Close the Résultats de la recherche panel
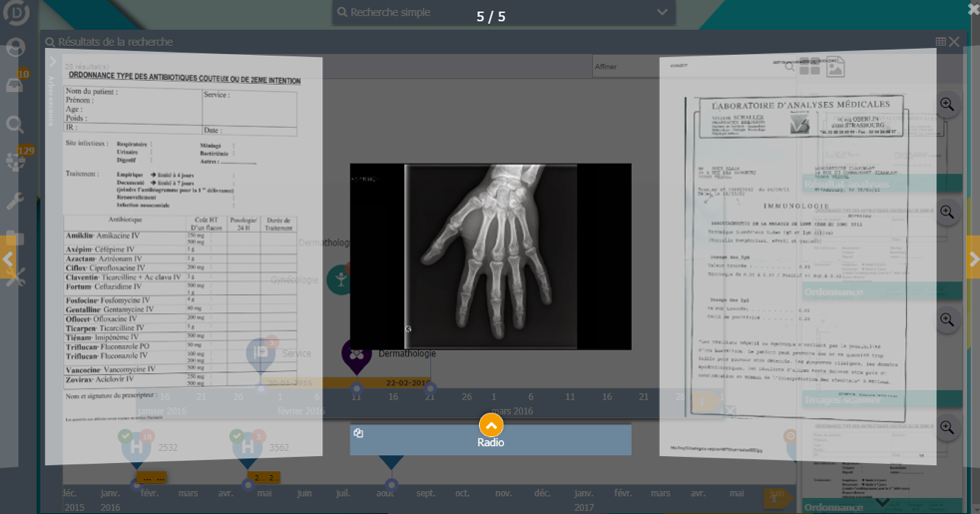 click(954, 42)
